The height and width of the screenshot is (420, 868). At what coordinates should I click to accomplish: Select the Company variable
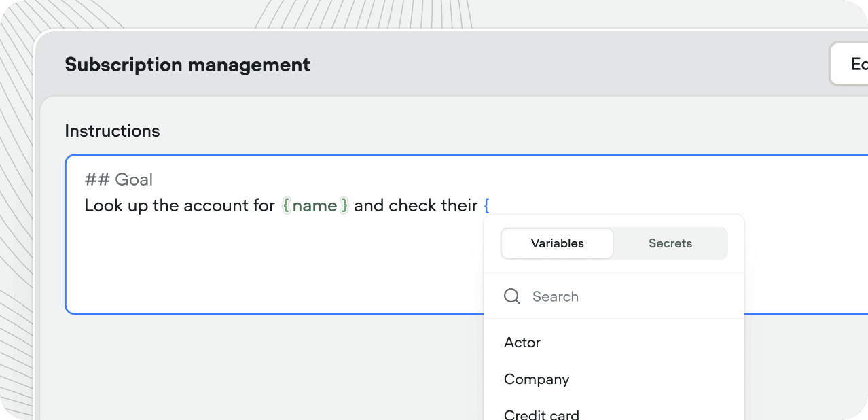pyautogui.click(x=537, y=379)
